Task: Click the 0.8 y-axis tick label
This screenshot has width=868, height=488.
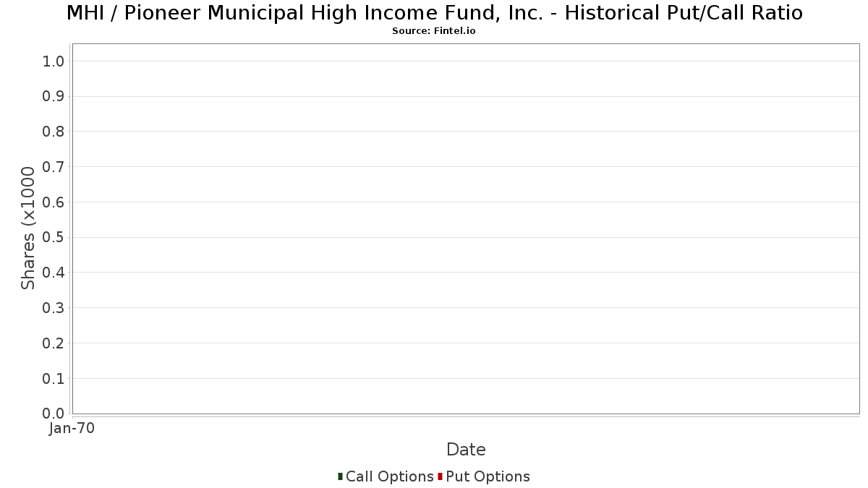Action: pos(54,132)
